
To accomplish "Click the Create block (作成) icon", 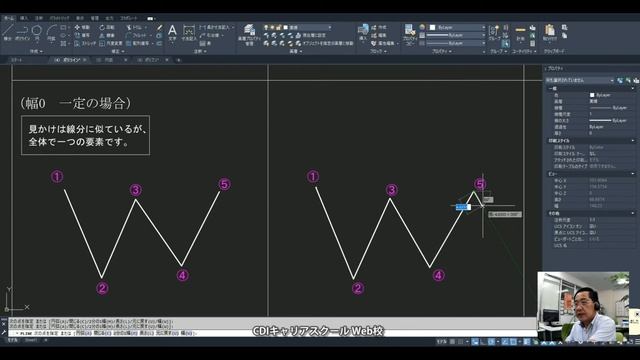I will (378, 27).
